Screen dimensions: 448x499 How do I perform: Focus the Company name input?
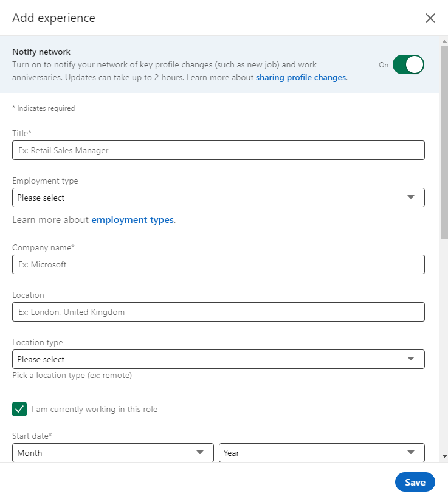218,264
